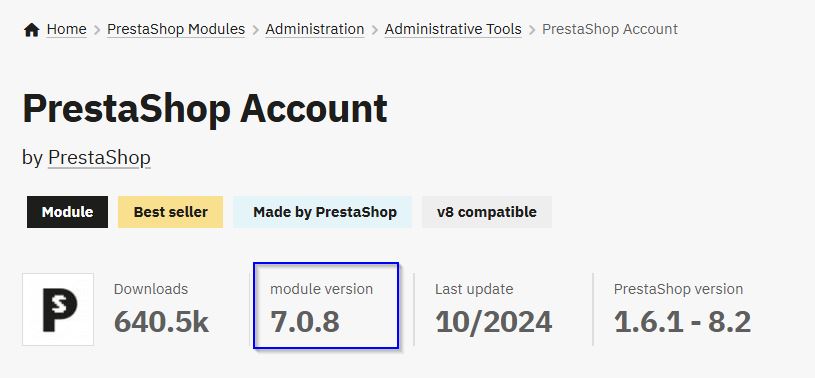Select the v8 compatible badge
815x378 pixels.
pos(487,212)
